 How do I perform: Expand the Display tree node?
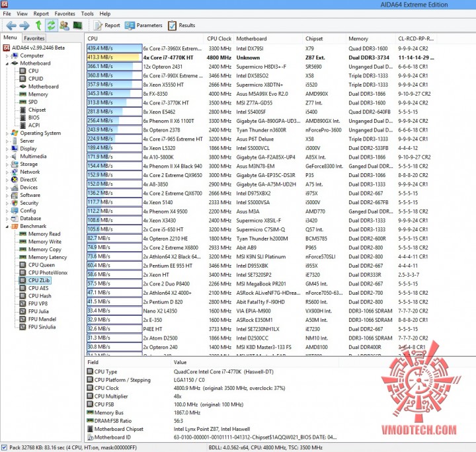[7, 149]
